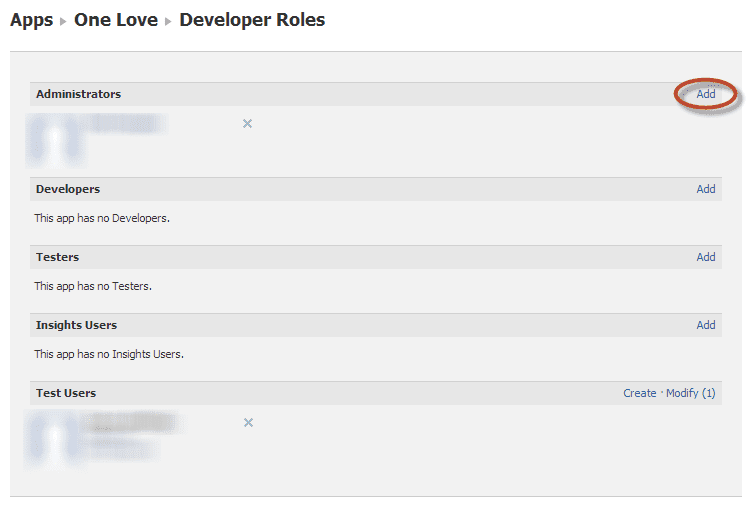Go to Apps in the breadcrumb
Image resolution: width=750 pixels, height=506 pixels.
click(x=31, y=20)
